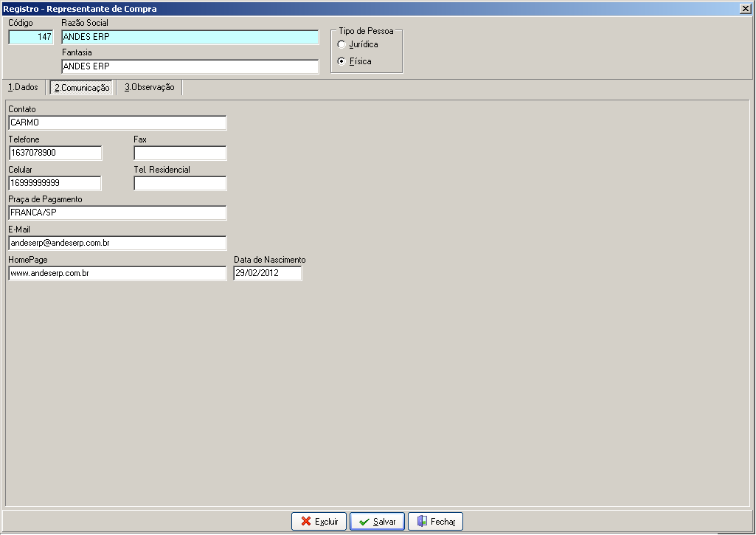The width and height of the screenshot is (756, 535).
Task: Click the door icon on Fechar
Action: [422, 521]
